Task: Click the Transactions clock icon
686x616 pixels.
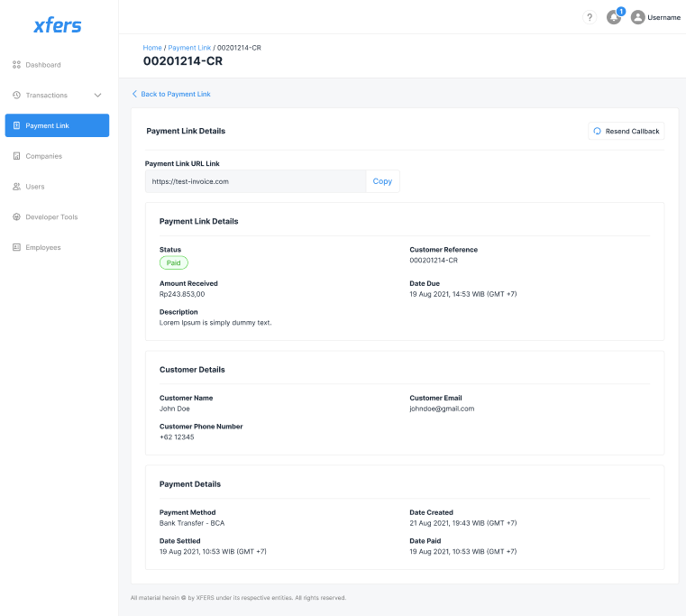Action: point(16,95)
